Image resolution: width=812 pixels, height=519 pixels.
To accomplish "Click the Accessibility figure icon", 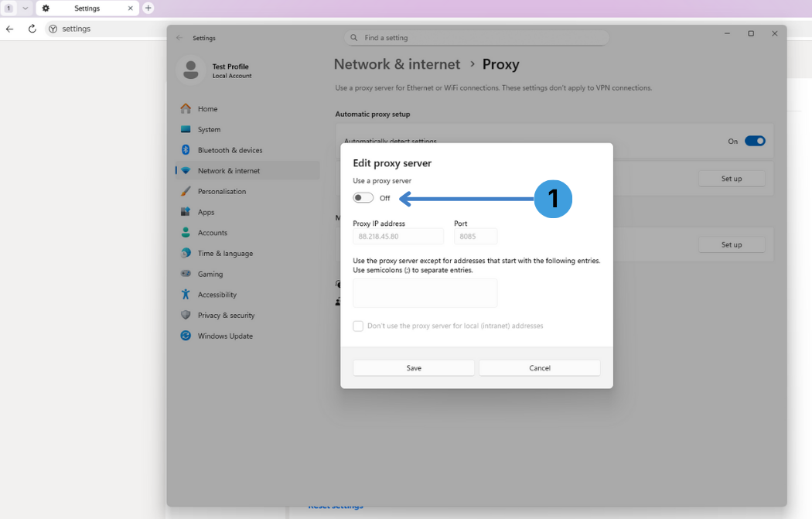I will 186,294.
